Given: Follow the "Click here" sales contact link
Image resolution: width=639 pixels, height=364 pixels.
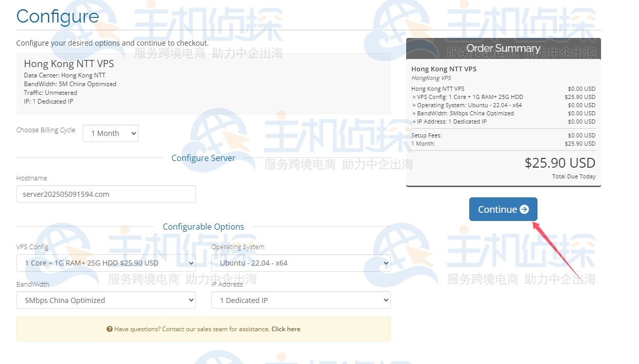Looking at the screenshot, I should pos(286,329).
